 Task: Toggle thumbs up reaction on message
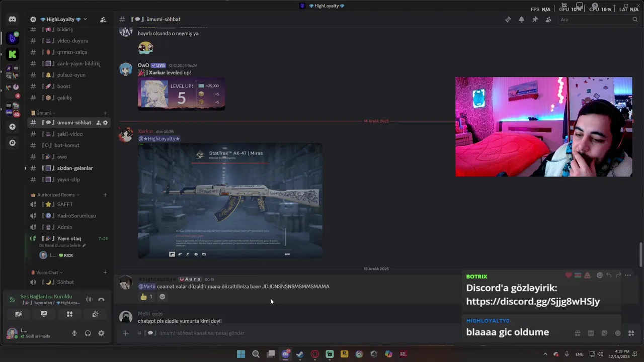point(146,297)
